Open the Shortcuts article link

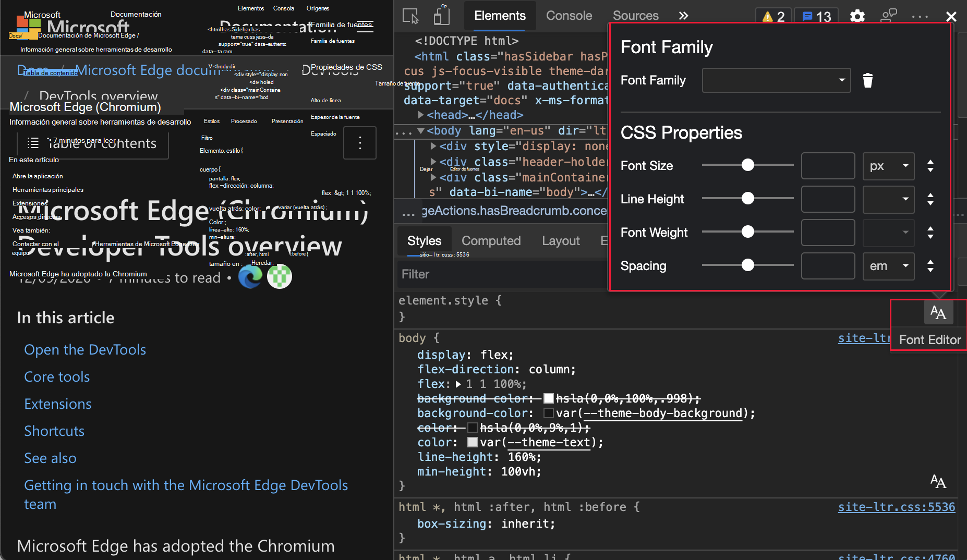[54, 431]
